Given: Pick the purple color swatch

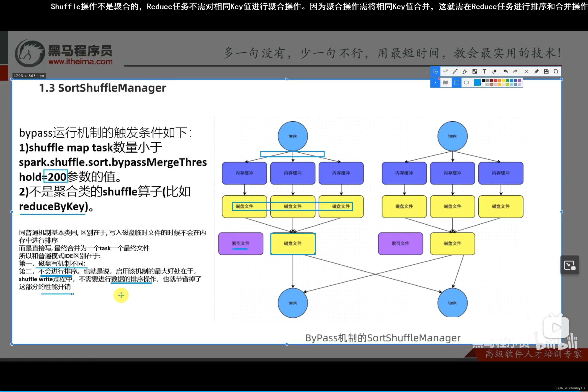Looking at the screenshot, I should tap(519, 81).
